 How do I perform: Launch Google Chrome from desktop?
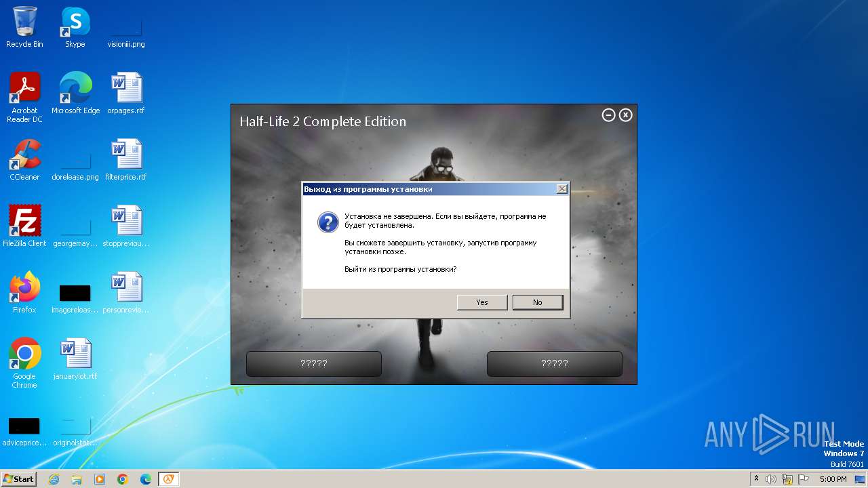pos(24,363)
